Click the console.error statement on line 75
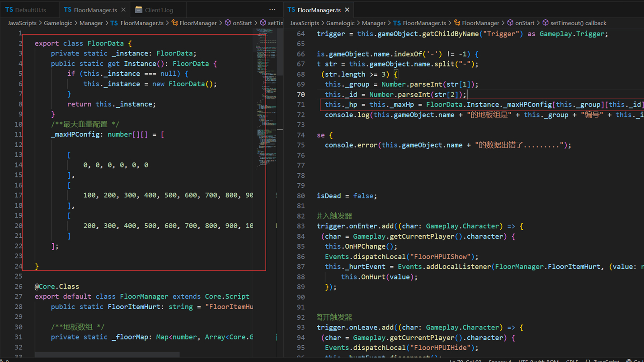Image resolution: width=644 pixels, height=362 pixels. point(448,145)
